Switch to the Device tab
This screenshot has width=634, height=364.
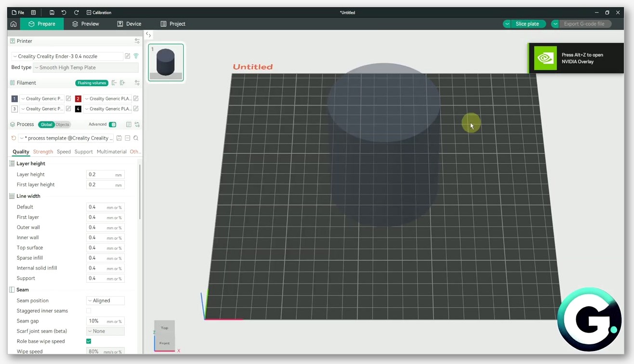point(129,24)
